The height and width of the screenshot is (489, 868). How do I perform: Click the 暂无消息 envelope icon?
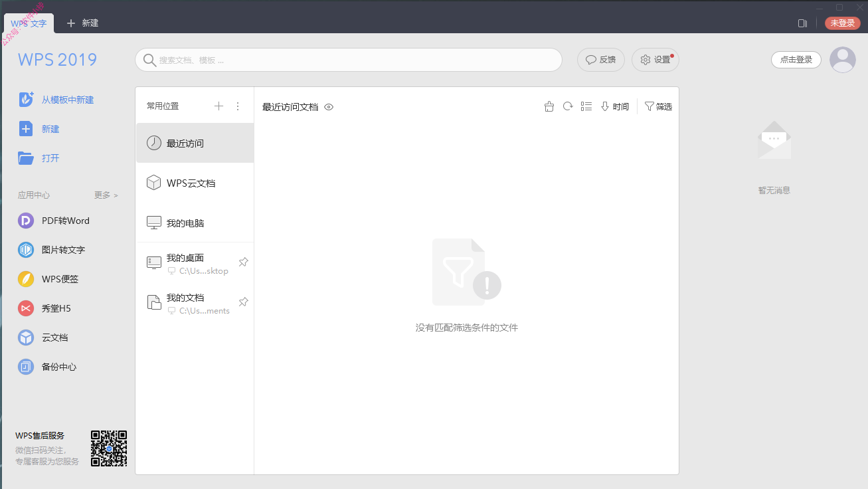(x=774, y=140)
